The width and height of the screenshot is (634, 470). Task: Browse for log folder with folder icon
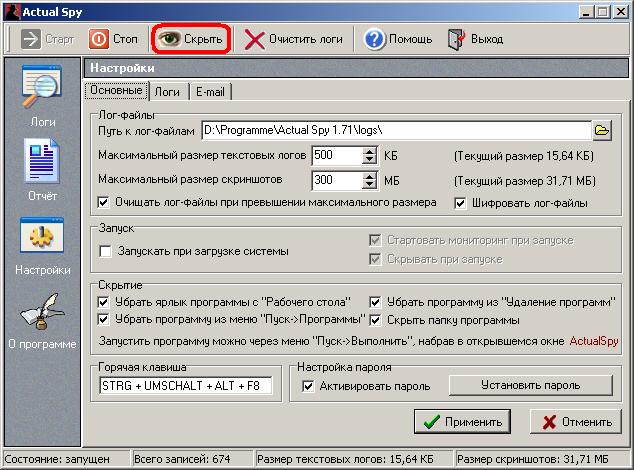[602, 131]
